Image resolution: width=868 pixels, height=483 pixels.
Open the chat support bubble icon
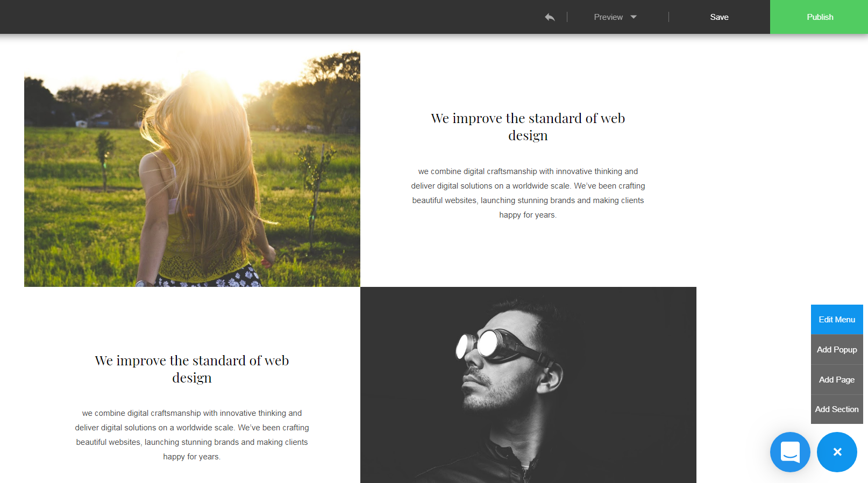[790, 452]
